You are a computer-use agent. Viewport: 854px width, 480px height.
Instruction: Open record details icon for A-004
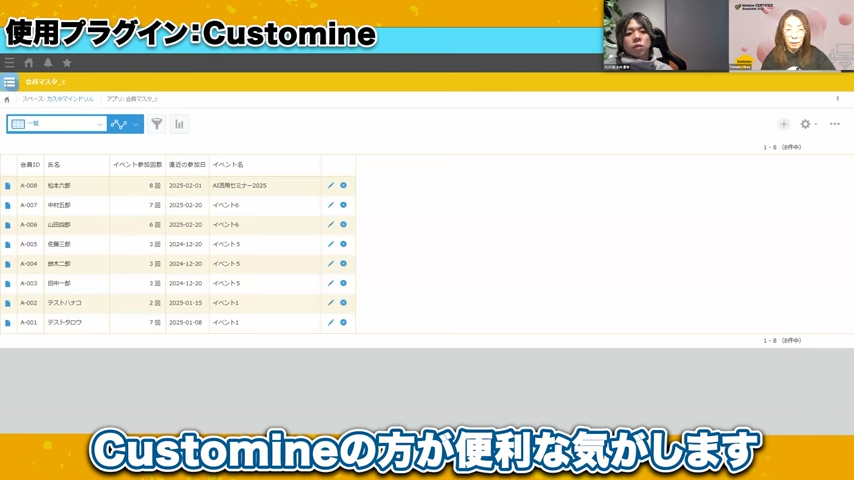click(8, 264)
